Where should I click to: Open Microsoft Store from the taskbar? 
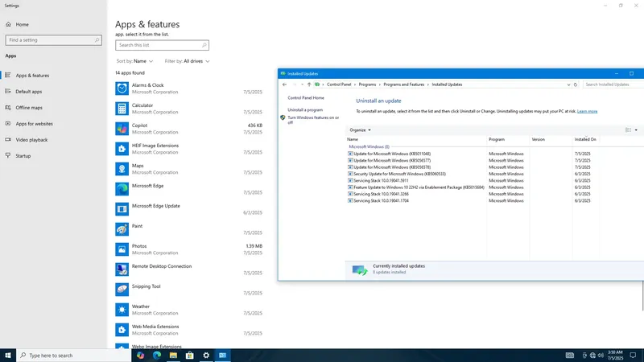pos(190,356)
